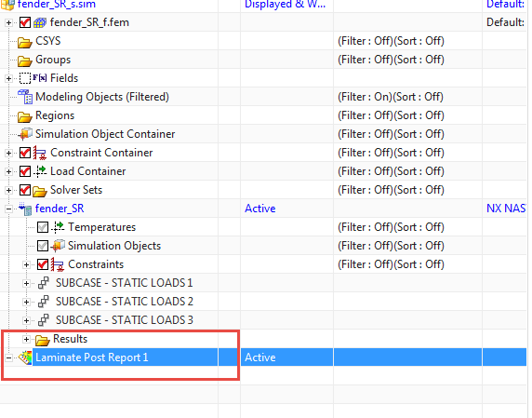Collapse the fender_SR solution node
532x418 pixels.
[x=8, y=209]
